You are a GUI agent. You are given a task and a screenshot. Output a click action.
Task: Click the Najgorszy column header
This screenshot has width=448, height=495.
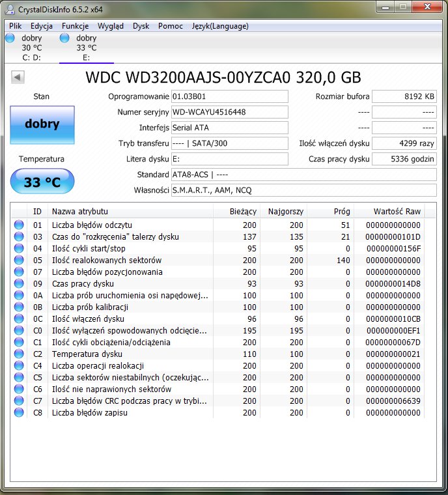point(283,211)
